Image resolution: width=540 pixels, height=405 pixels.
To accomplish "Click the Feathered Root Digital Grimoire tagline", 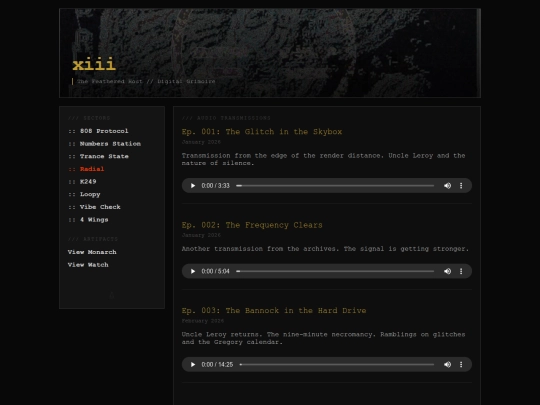I will [146, 82].
